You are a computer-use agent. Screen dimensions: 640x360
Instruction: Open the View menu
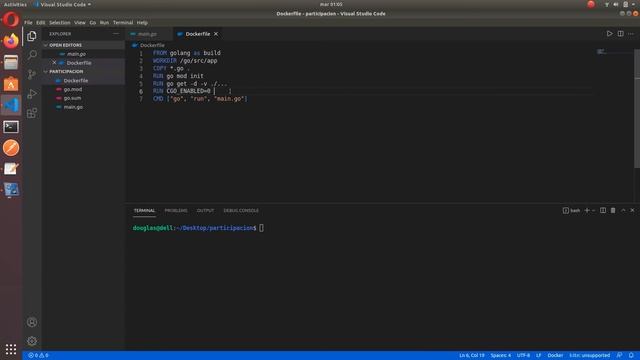[80, 22]
